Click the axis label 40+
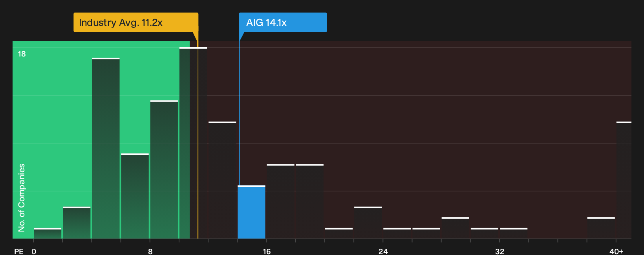Screen dimensions: 644x255 pos(616,251)
